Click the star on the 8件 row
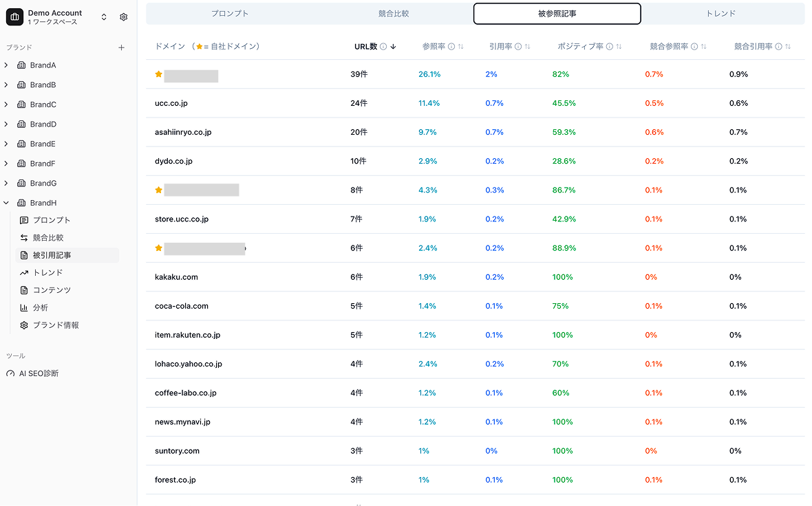 158,190
